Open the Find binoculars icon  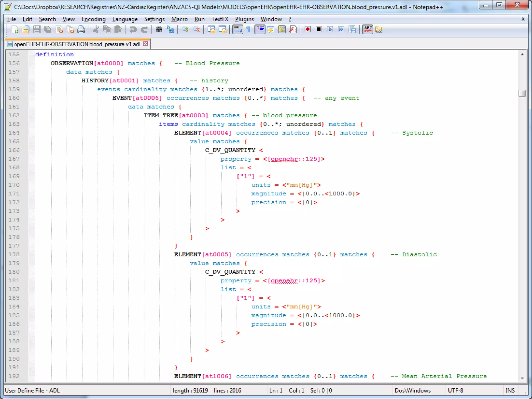tap(159, 30)
